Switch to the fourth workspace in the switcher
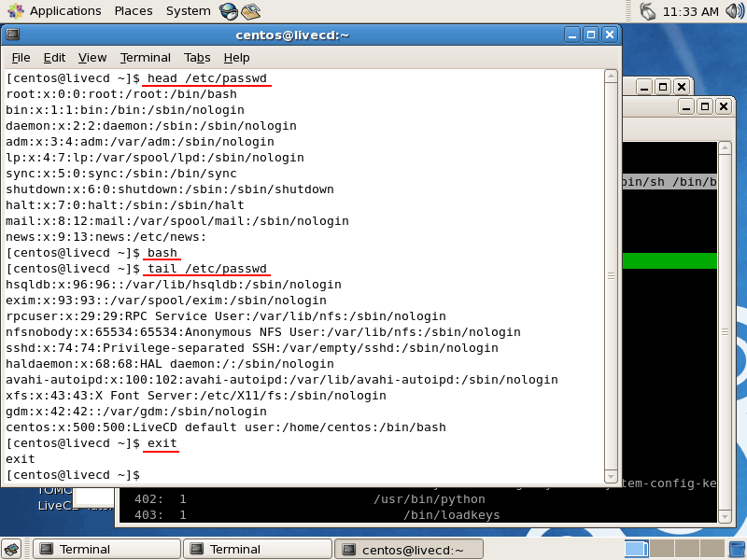The width and height of the screenshot is (747, 560). coord(712,549)
